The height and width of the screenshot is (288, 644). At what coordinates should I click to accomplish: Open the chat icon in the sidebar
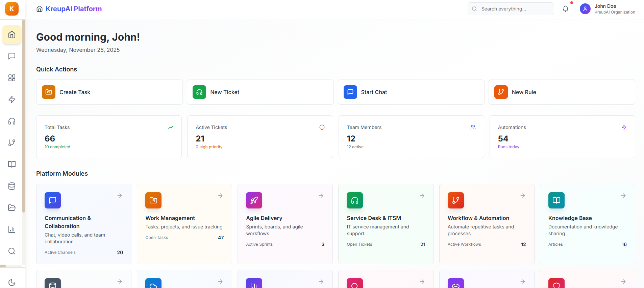(x=12, y=56)
